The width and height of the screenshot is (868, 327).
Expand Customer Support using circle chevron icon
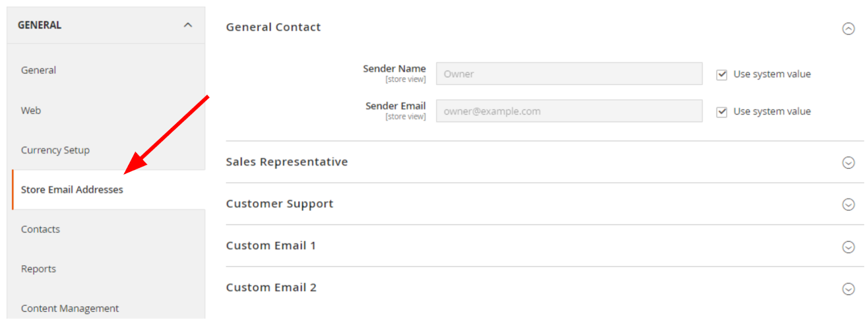coord(848,204)
